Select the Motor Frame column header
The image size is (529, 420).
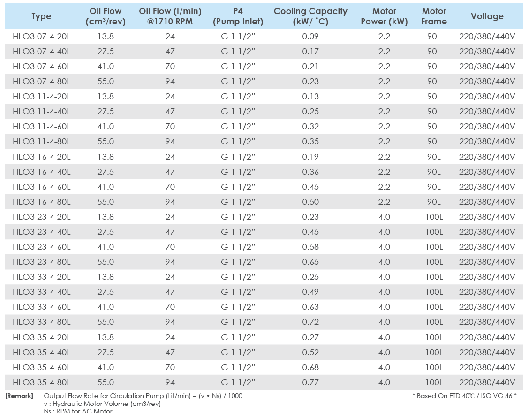click(434, 16)
